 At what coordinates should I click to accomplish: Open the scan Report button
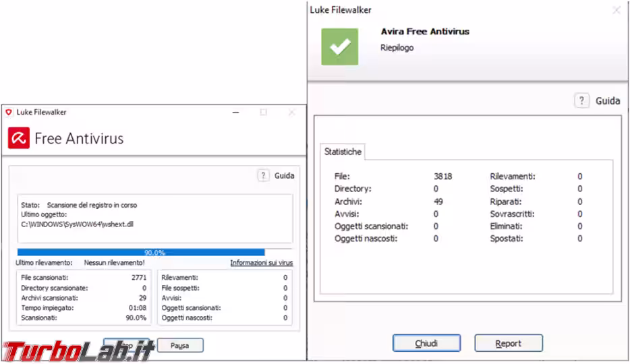point(509,343)
